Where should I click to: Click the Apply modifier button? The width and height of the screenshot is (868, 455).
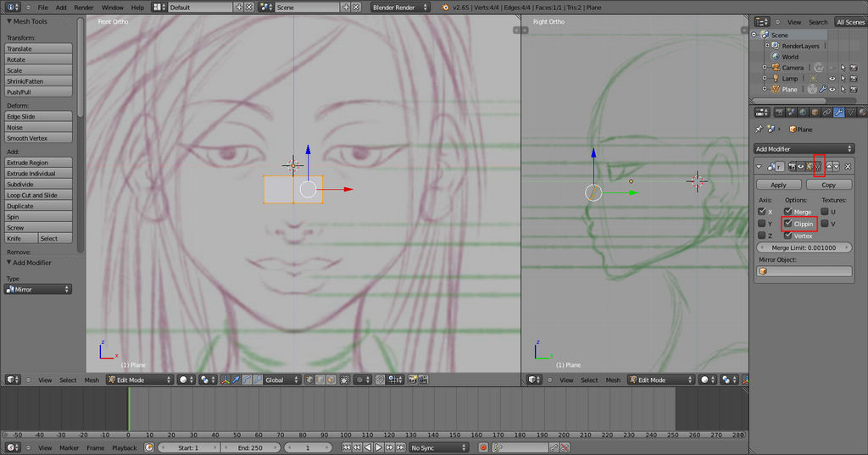[778, 185]
